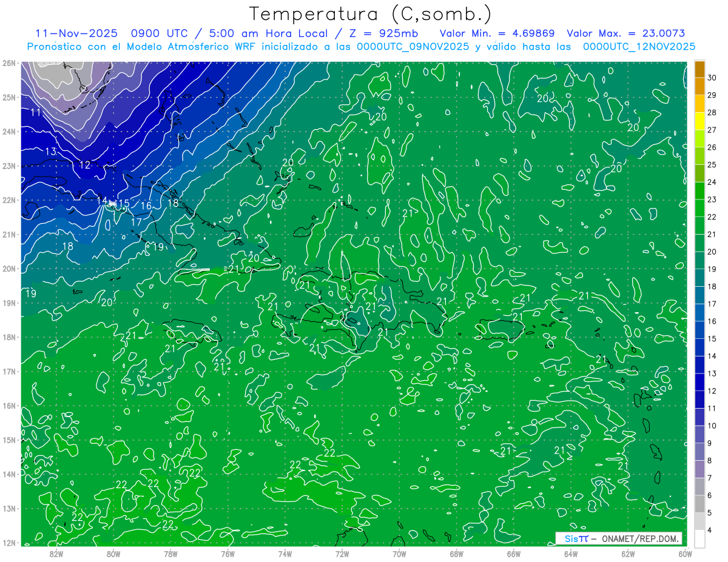Click longitude axis label "66W"

(513, 554)
